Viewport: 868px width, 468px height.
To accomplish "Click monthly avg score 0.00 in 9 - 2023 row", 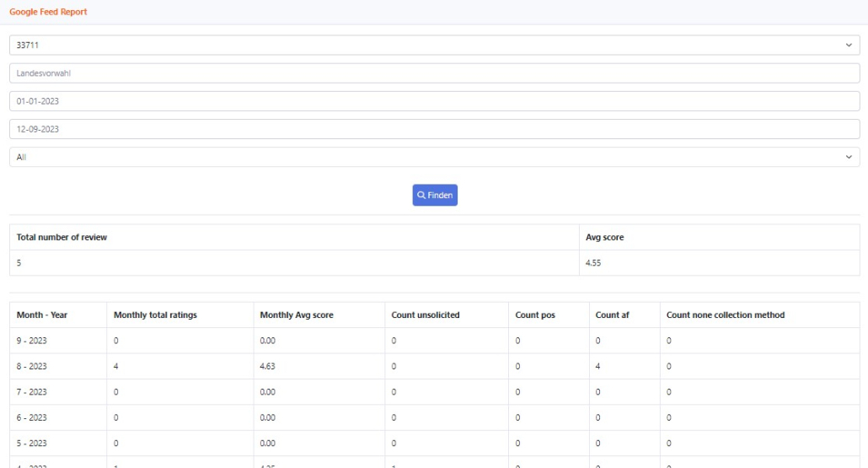I will (x=267, y=341).
